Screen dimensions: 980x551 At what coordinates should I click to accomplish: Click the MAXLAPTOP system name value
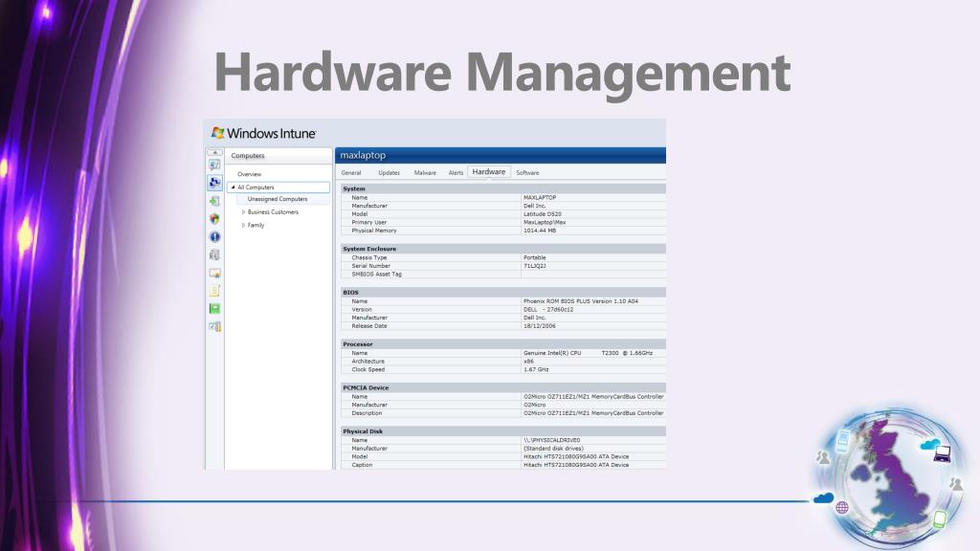[x=540, y=197]
